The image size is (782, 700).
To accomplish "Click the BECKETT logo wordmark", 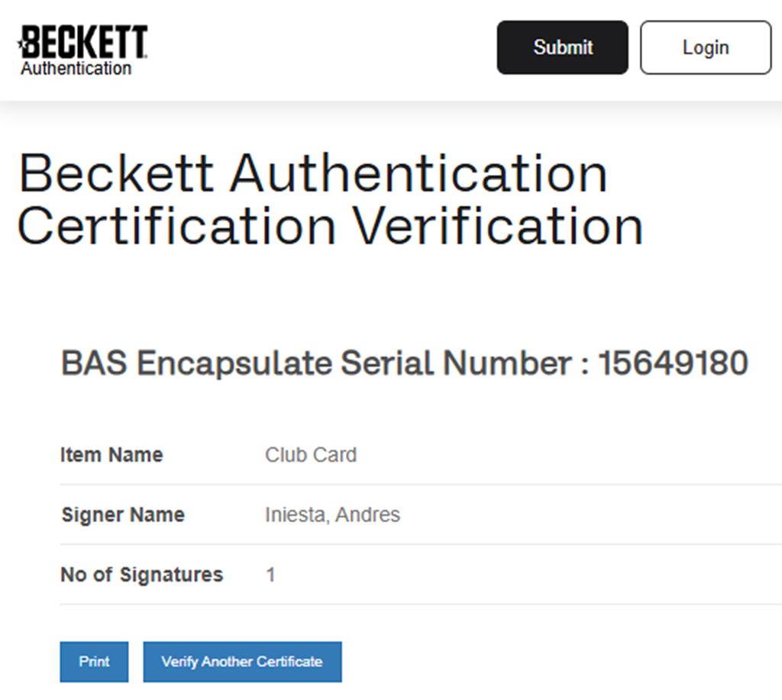I will [86, 42].
